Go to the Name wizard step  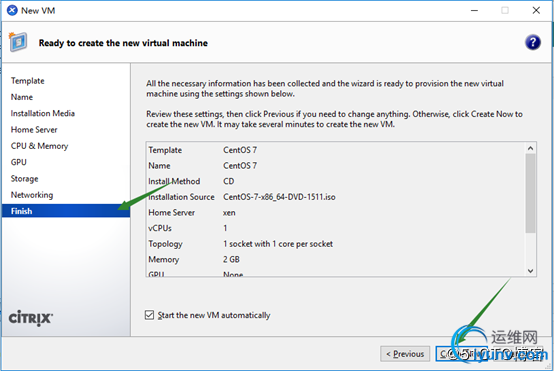(x=22, y=97)
